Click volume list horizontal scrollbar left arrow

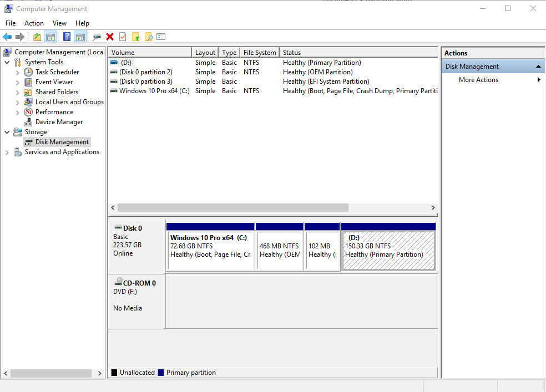113,208
